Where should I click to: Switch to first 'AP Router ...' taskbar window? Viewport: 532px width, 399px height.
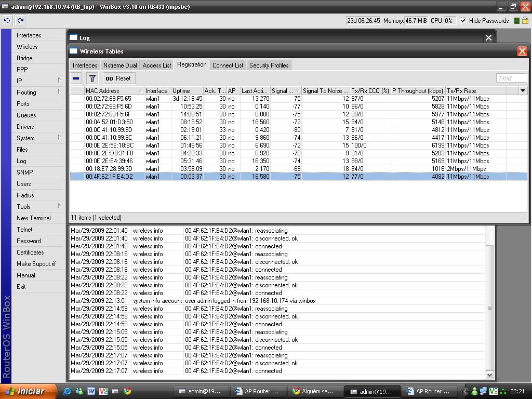258,392
